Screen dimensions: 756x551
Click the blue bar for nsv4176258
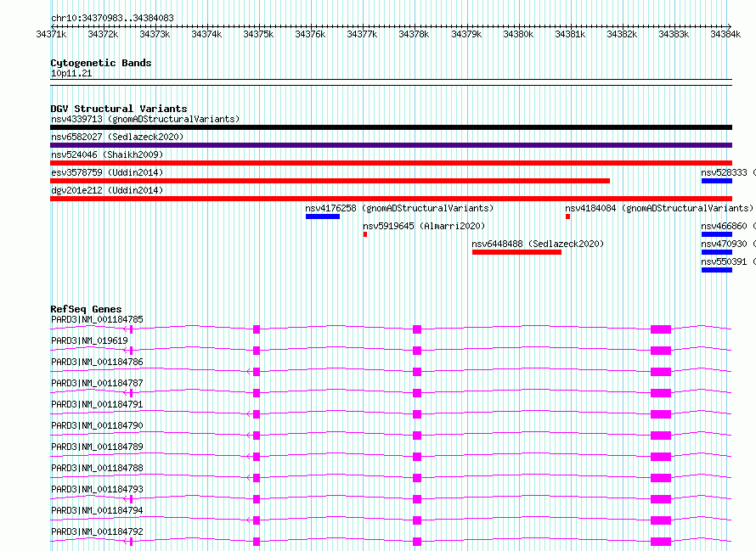[323, 216]
